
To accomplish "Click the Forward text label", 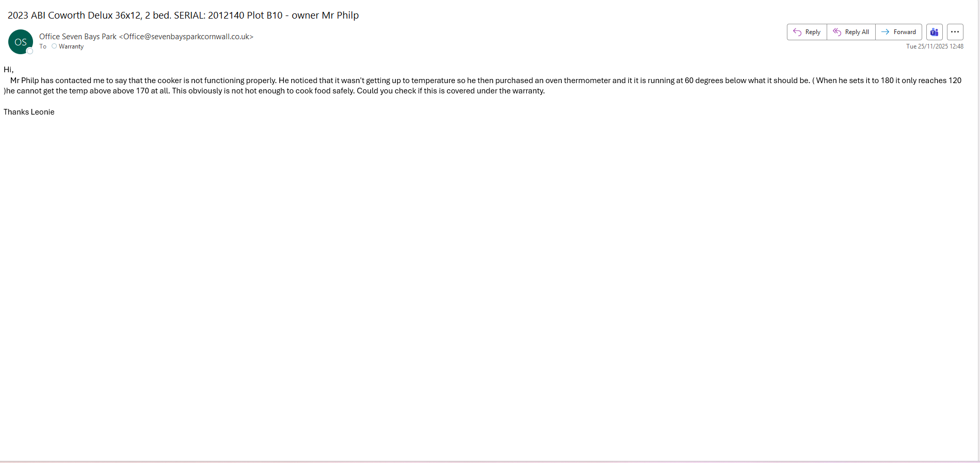I will click(x=905, y=32).
